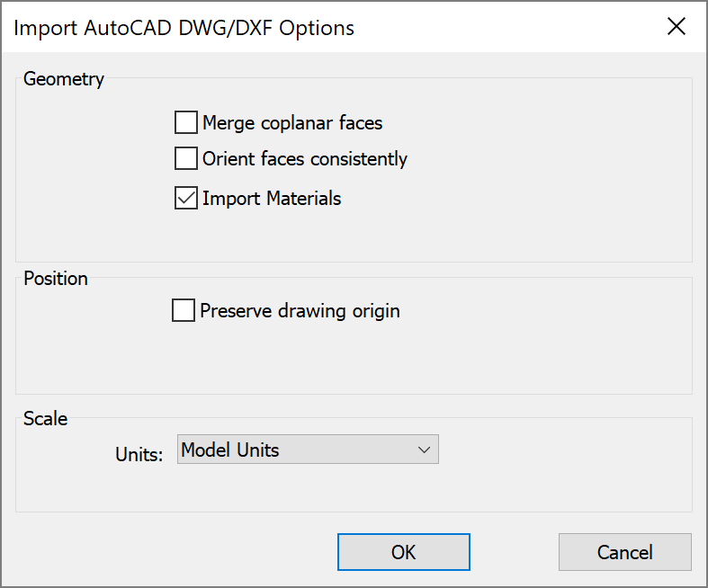Image resolution: width=708 pixels, height=588 pixels.
Task: Close the Import AutoCAD DWG/DXF Options dialog
Action: (x=677, y=27)
